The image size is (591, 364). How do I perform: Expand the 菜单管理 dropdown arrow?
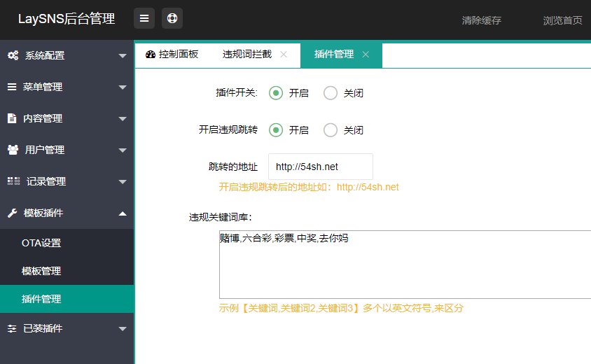click(x=123, y=87)
